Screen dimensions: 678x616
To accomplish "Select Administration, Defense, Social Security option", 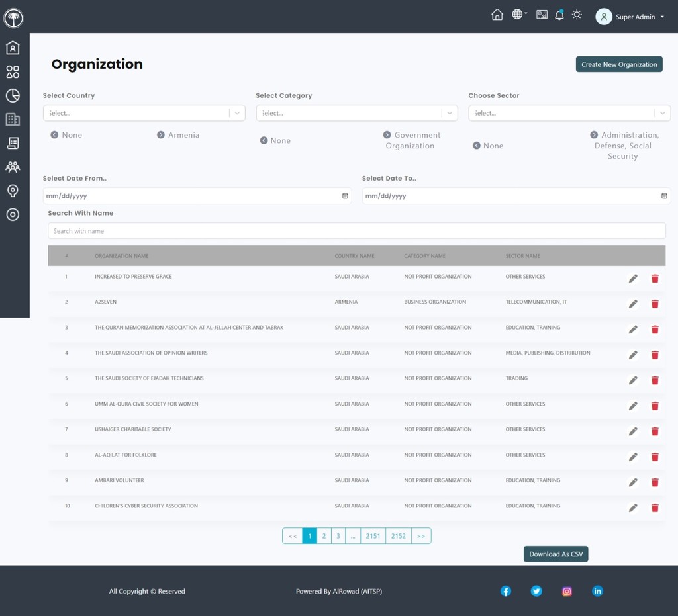I will click(624, 146).
